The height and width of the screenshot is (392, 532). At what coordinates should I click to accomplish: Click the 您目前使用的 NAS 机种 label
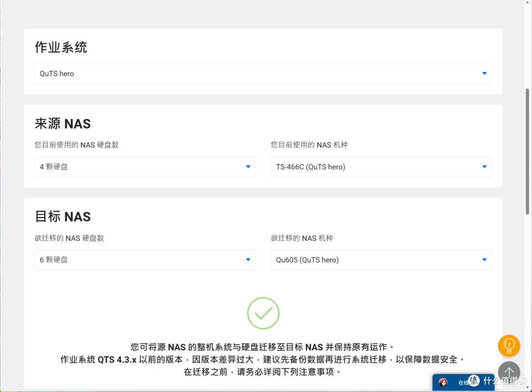[x=309, y=145]
